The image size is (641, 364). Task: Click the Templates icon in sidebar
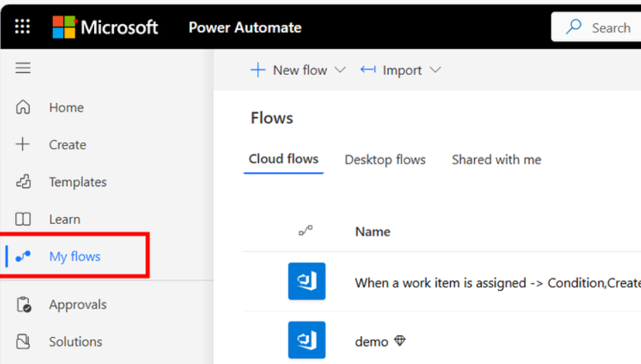click(23, 181)
